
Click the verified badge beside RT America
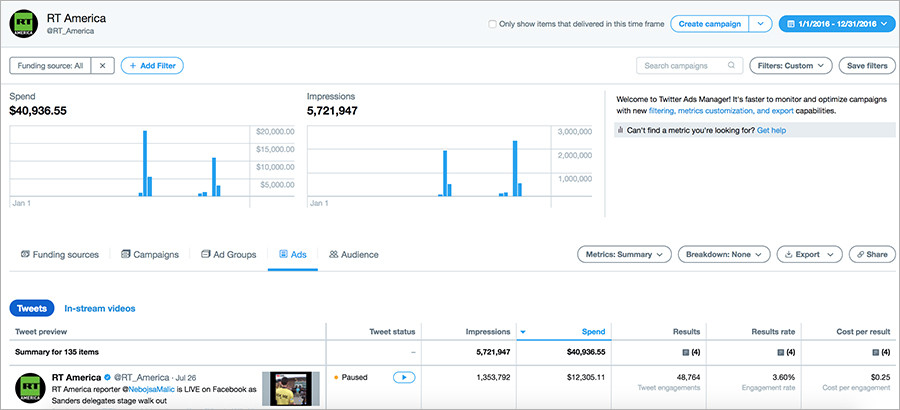[107, 377]
